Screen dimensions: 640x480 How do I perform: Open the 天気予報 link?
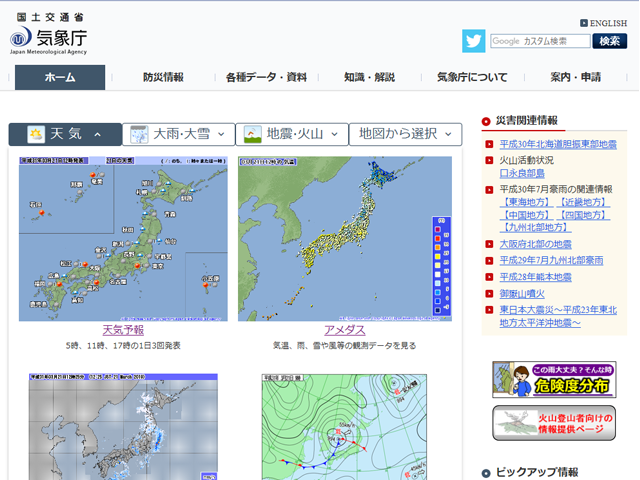[123, 330]
